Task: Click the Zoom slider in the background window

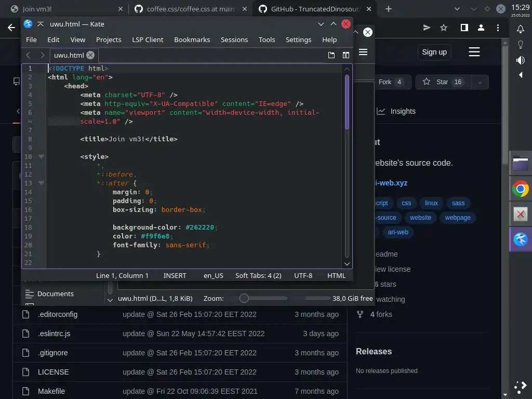Action: pos(258,298)
